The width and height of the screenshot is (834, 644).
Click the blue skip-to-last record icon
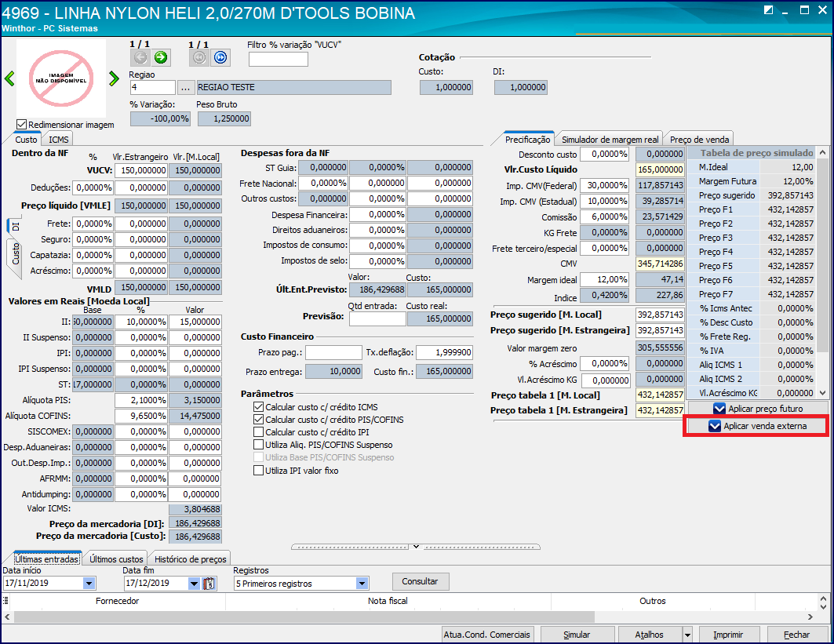click(x=220, y=57)
